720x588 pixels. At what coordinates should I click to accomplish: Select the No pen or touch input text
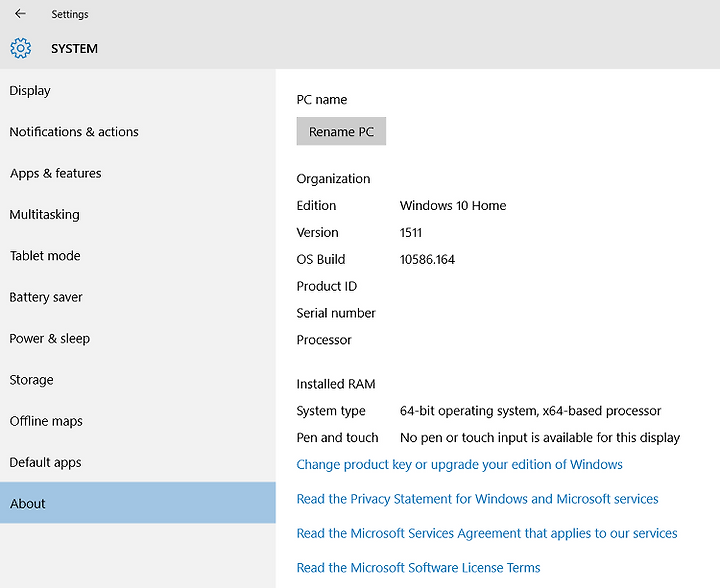[x=540, y=438]
